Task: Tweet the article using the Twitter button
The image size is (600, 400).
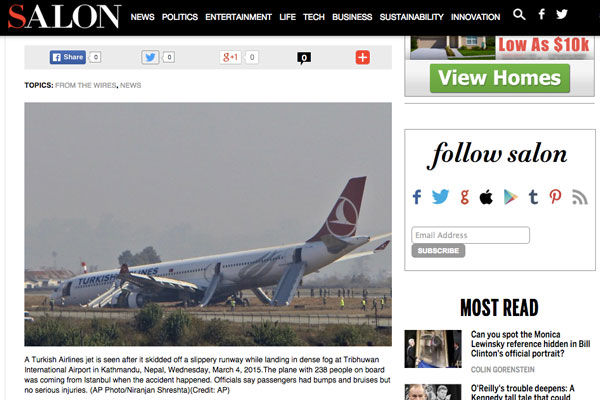Action: (150, 57)
